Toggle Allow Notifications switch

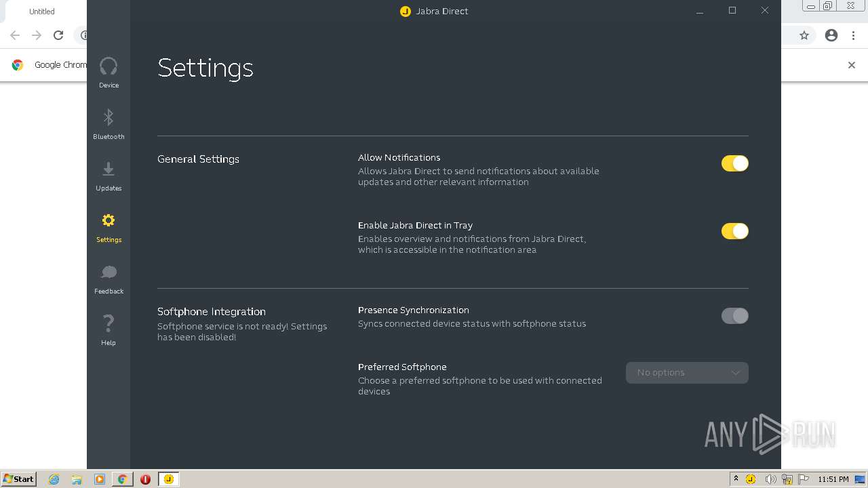tap(734, 163)
